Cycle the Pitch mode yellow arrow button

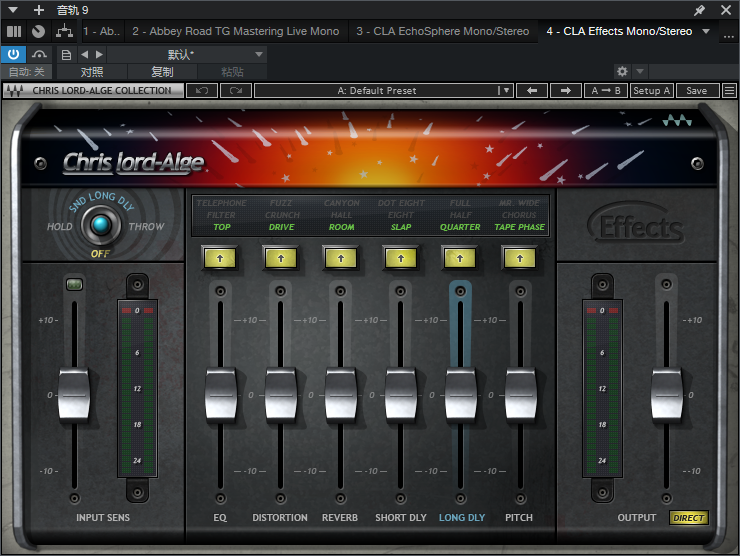coord(520,258)
